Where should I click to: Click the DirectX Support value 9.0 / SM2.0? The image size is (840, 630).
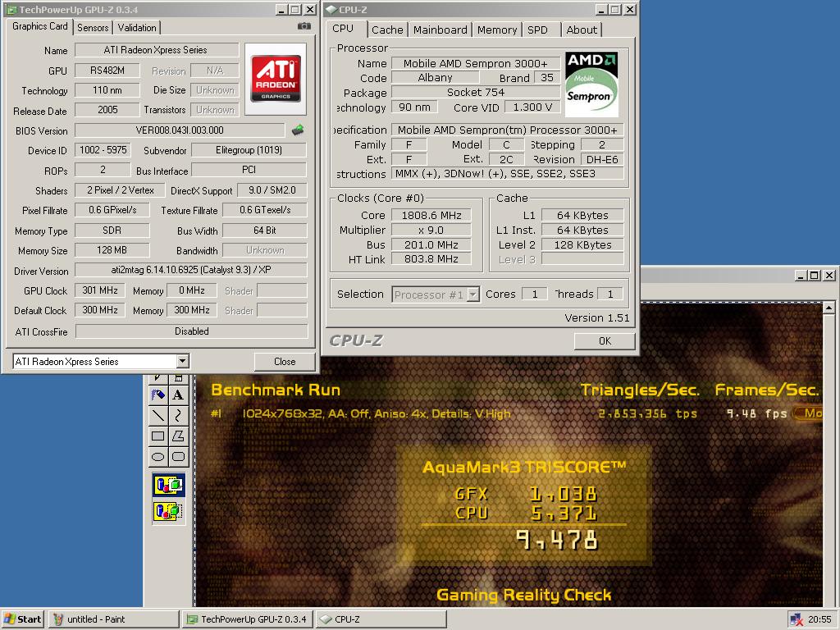(x=272, y=190)
